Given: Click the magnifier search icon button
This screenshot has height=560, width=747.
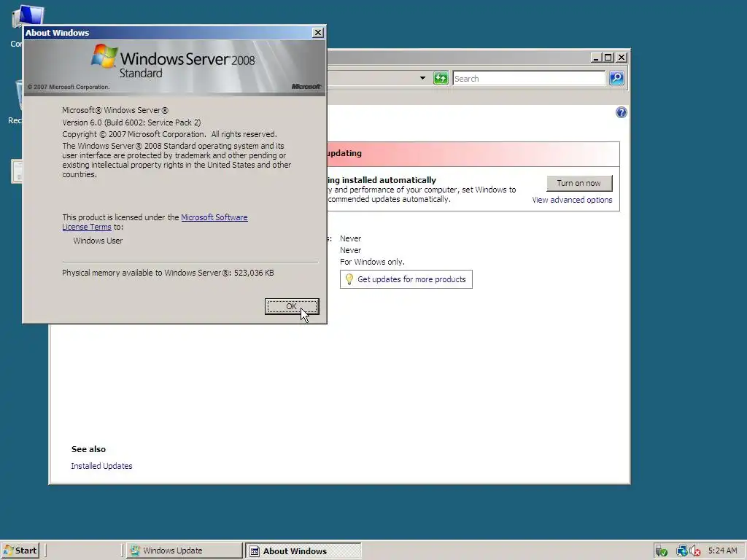Looking at the screenshot, I should 616,78.
